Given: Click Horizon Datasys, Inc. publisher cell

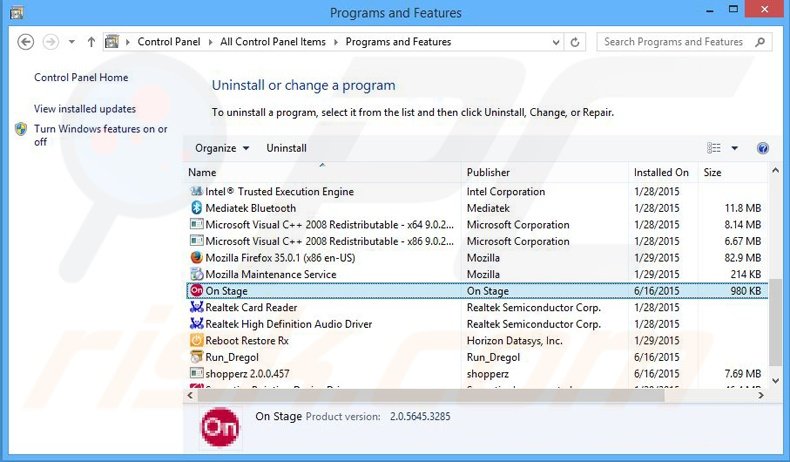Looking at the screenshot, I should tap(514, 341).
